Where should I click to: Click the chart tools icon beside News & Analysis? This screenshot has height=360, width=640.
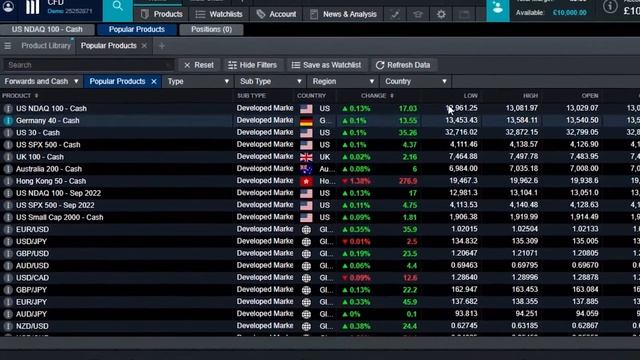395,14
